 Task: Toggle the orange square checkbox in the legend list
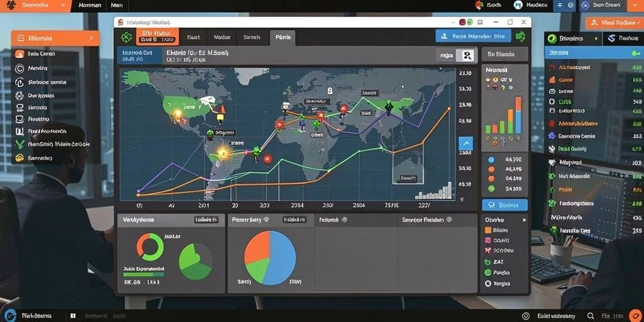(x=488, y=230)
